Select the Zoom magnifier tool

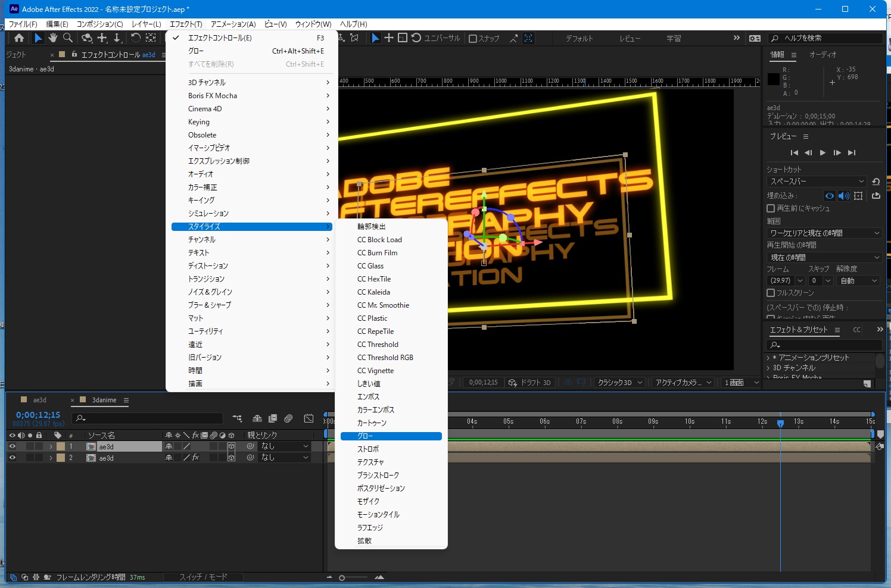(68, 38)
